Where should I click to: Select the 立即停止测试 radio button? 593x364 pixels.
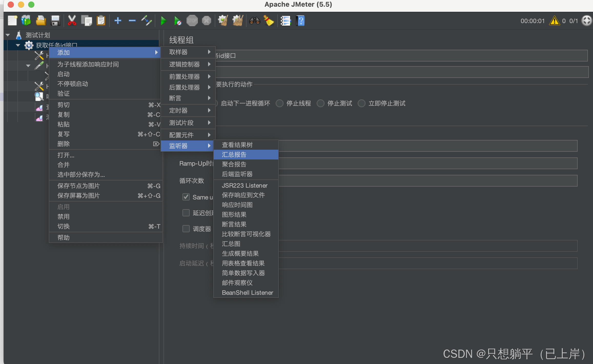point(362,103)
